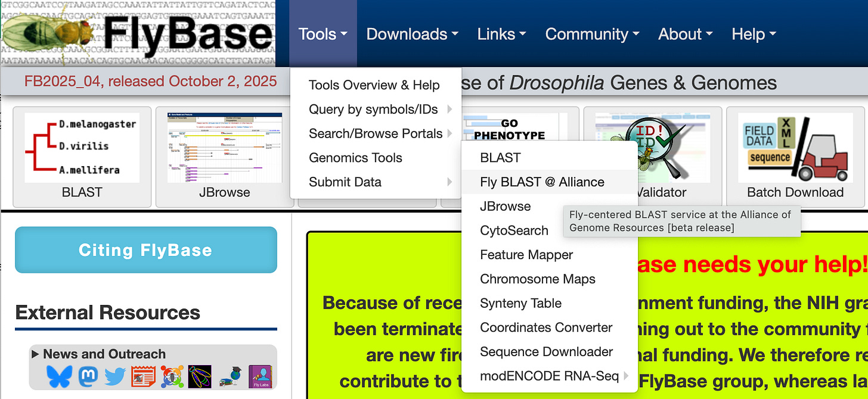868x399 pixels.
Task: Open the Community dropdown menu
Action: 592,34
